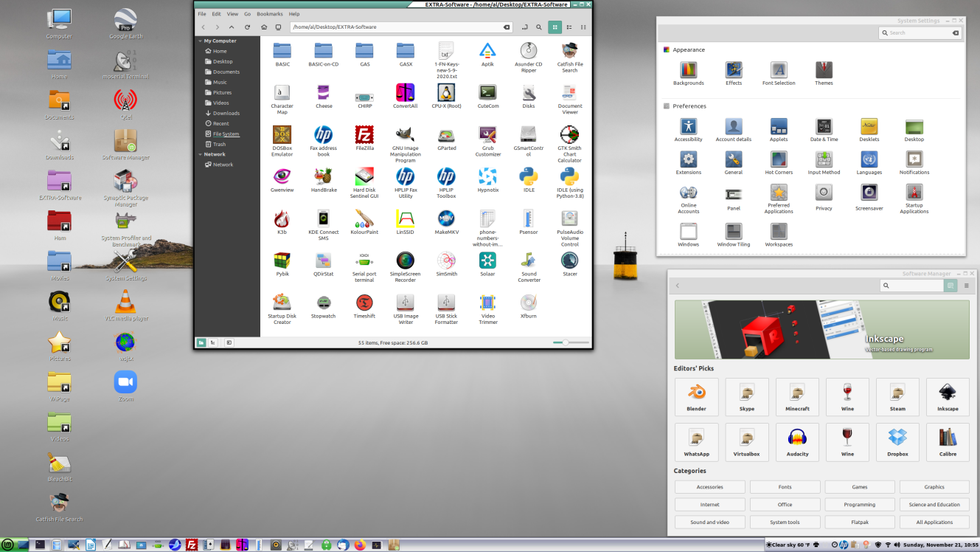980x552 pixels.
Task: Open the Pybik cube icon
Action: click(282, 261)
